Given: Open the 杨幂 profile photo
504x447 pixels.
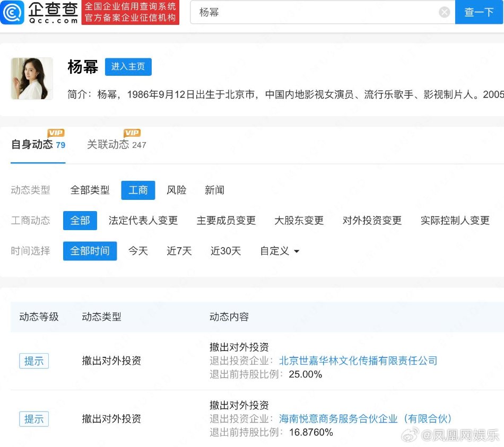Looking at the screenshot, I should 32,78.
